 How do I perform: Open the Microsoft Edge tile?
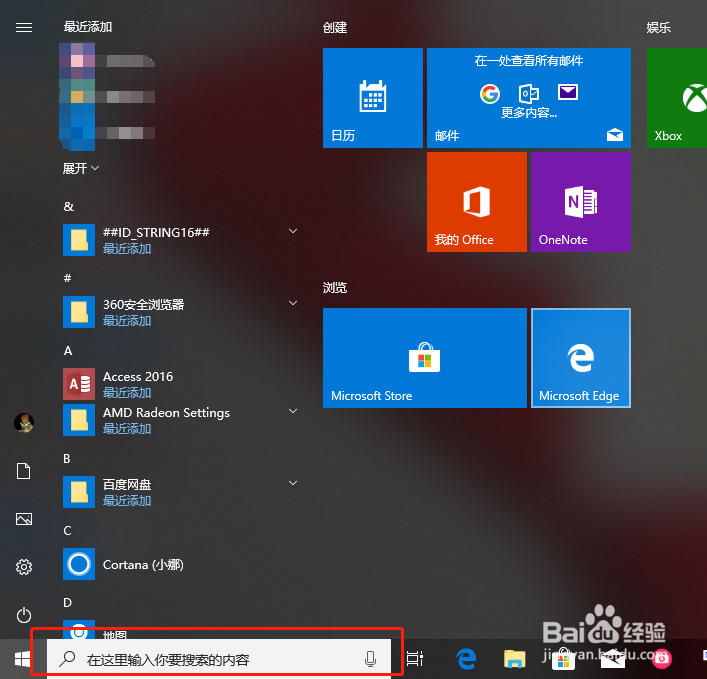[581, 358]
